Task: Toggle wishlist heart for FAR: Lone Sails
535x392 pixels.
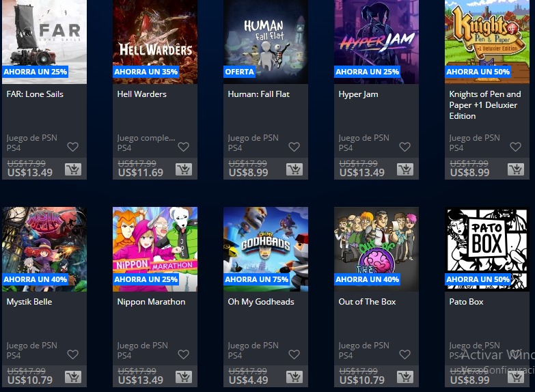Action: (x=72, y=147)
